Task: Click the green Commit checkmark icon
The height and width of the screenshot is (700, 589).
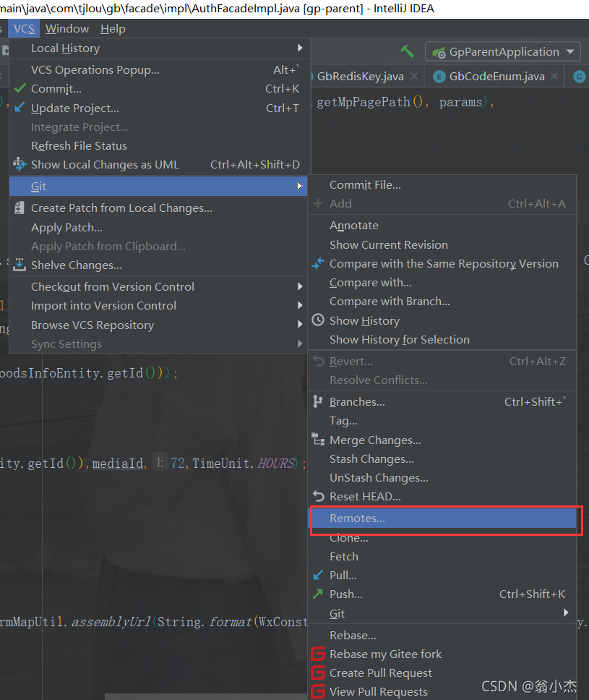Action: pos(20,88)
